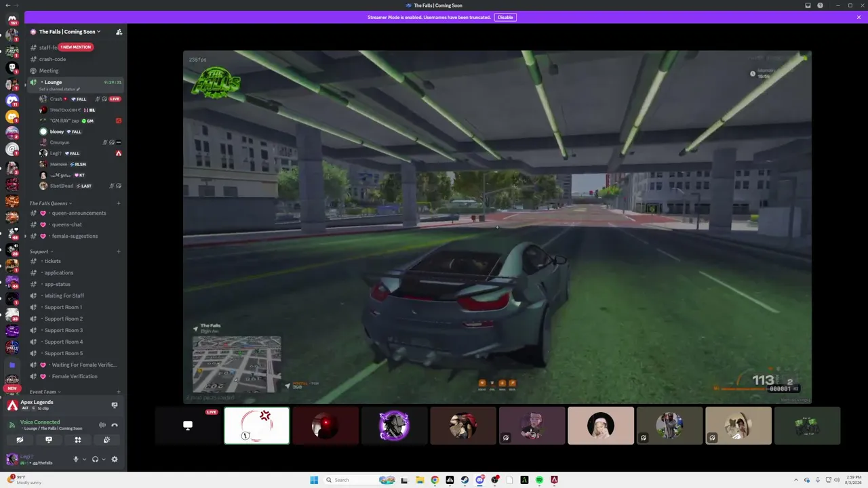868x488 pixels.
Task: Start an activity with the four-squares icon
Action: [78, 440]
